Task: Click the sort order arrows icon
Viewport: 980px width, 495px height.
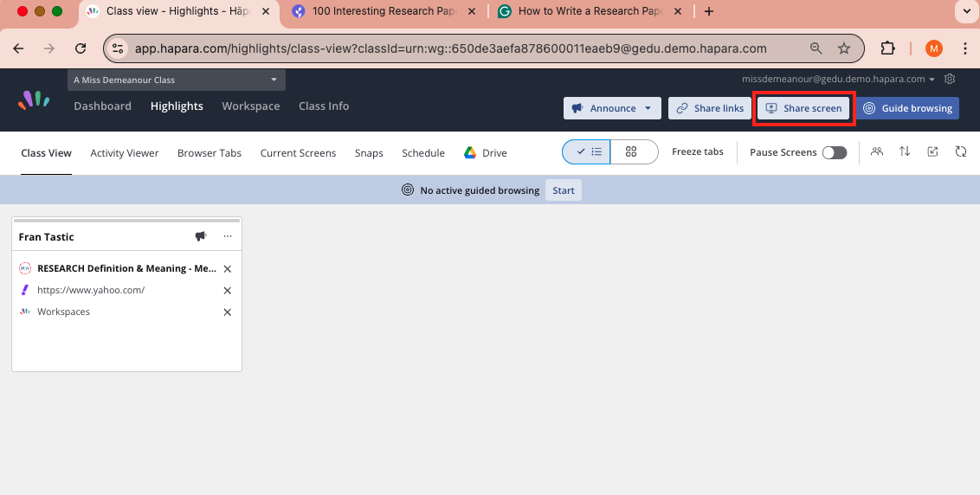Action: (x=905, y=151)
